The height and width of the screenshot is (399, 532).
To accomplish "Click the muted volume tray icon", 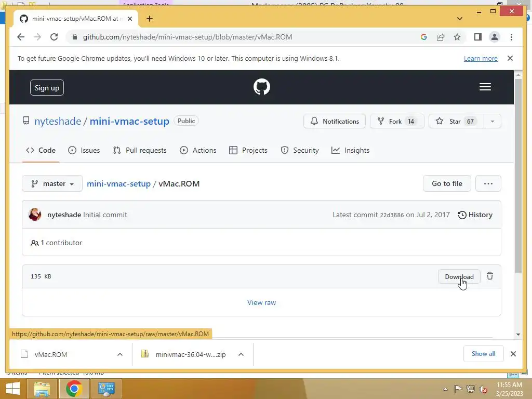I will point(483,389).
